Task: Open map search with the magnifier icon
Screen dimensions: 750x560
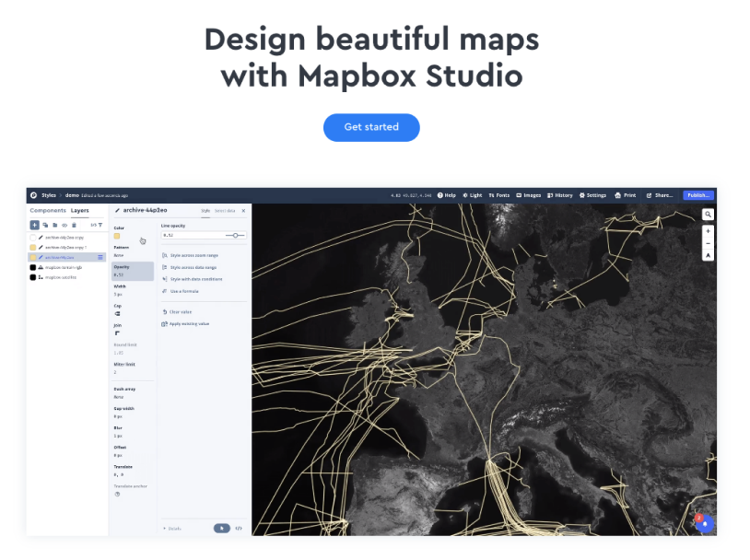Action: tap(708, 214)
